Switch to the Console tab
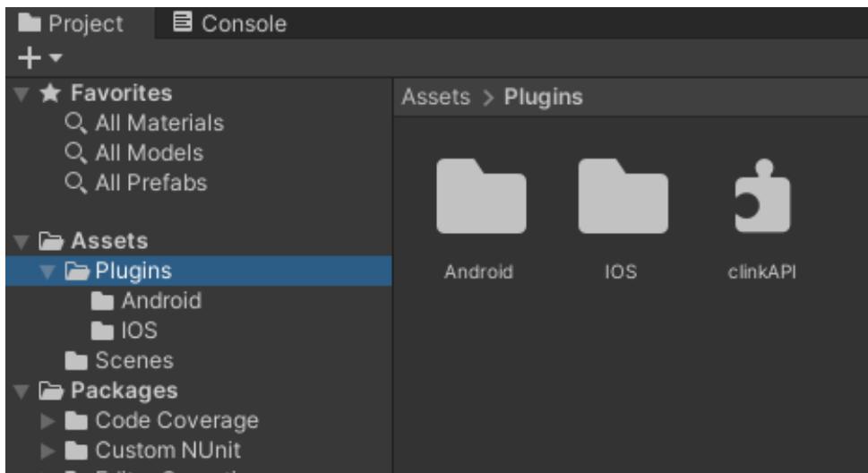 (x=229, y=24)
